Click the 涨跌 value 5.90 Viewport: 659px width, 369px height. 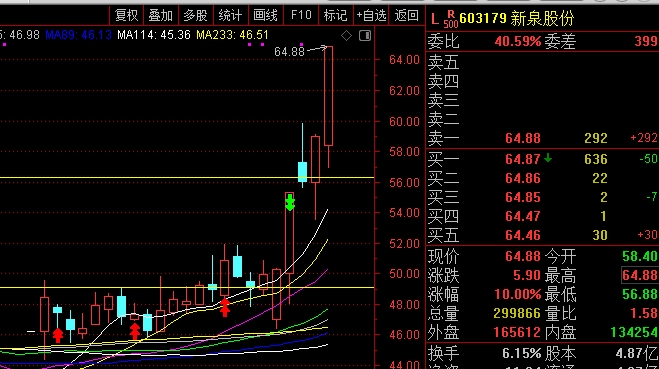527,275
